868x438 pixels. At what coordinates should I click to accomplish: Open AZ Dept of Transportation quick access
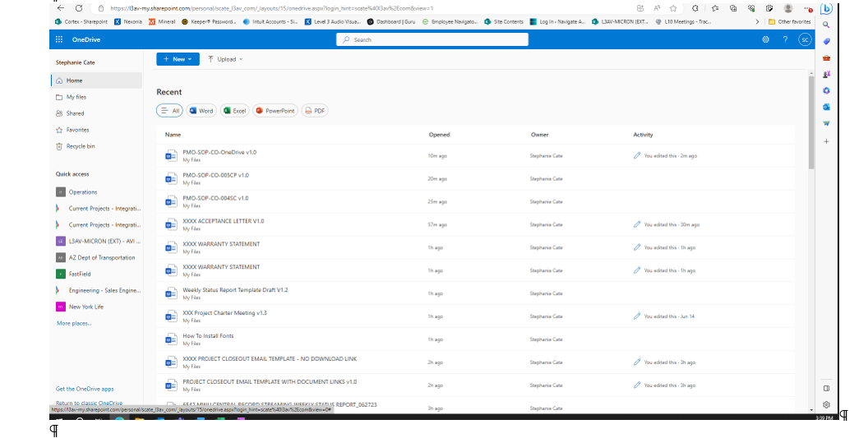[x=102, y=257]
